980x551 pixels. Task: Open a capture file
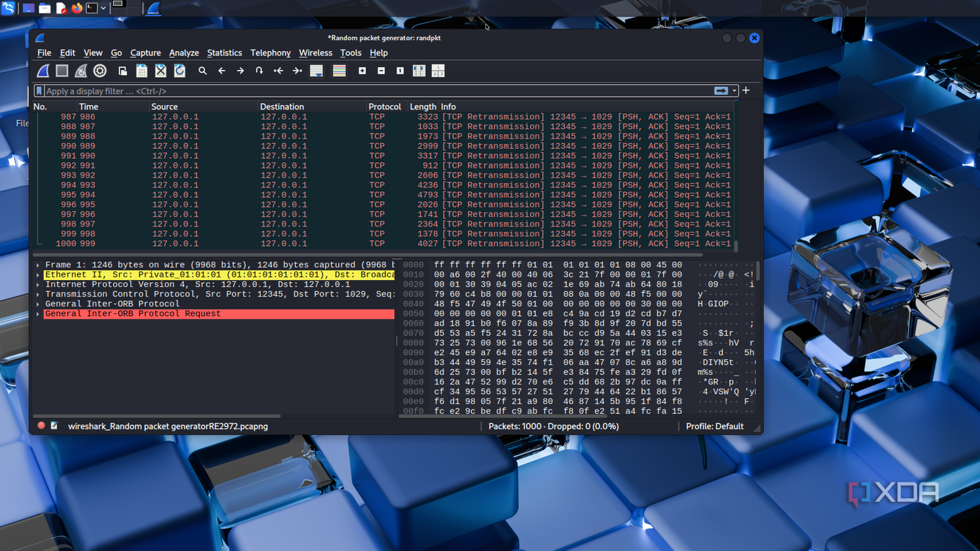[x=122, y=71]
